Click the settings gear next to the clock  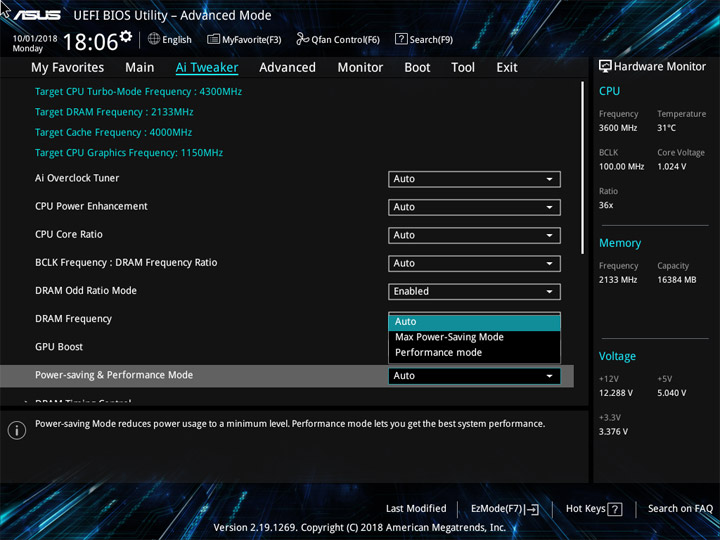(x=126, y=36)
